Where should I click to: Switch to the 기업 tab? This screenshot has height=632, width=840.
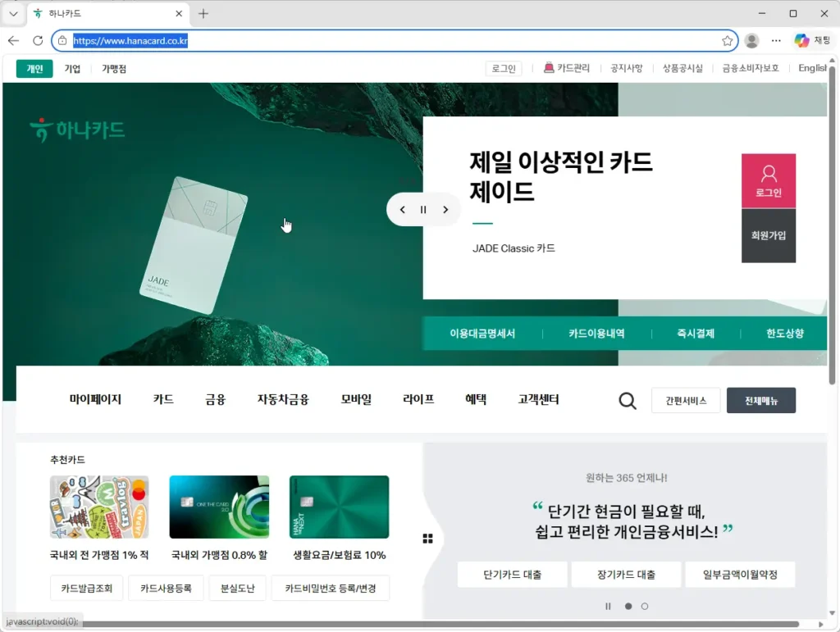(72, 69)
